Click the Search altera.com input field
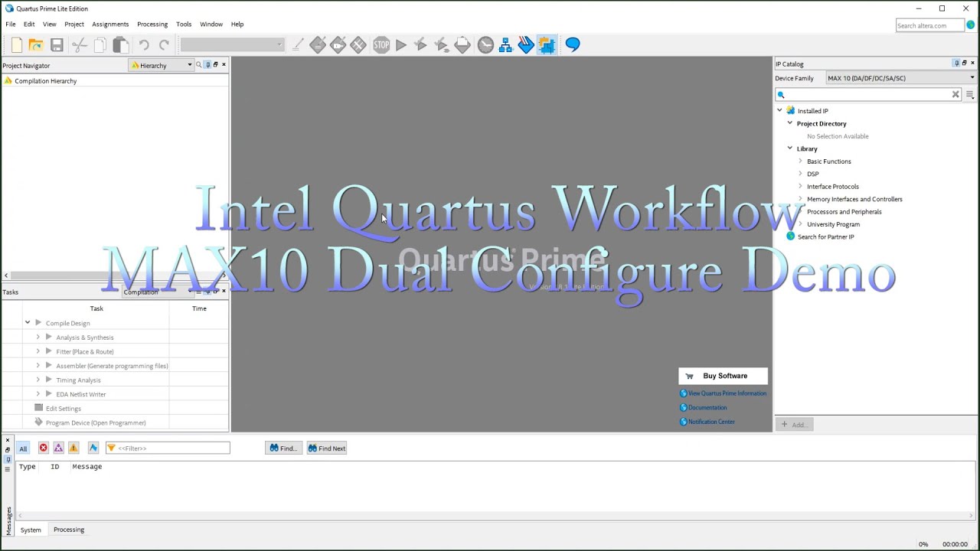Image resolution: width=980 pixels, height=551 pixels. [929, 25]
